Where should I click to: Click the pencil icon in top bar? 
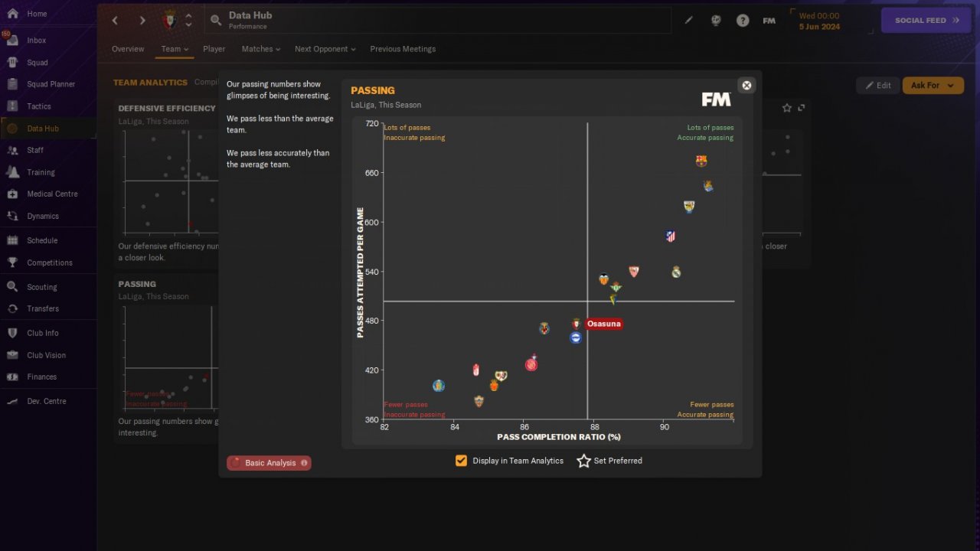688,21
